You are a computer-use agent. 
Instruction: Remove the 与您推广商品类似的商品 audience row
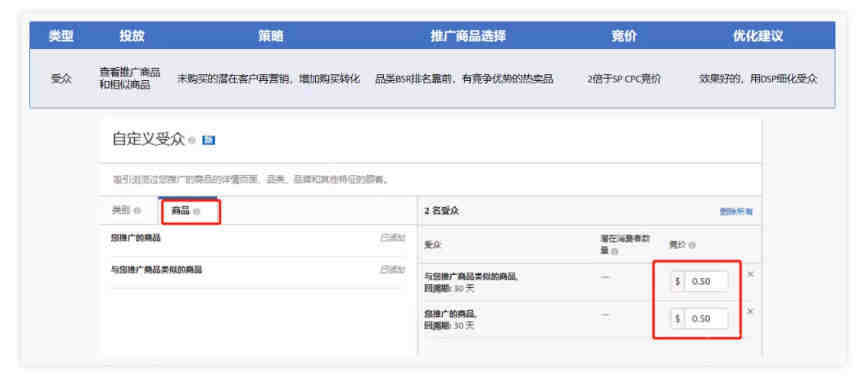750,274
